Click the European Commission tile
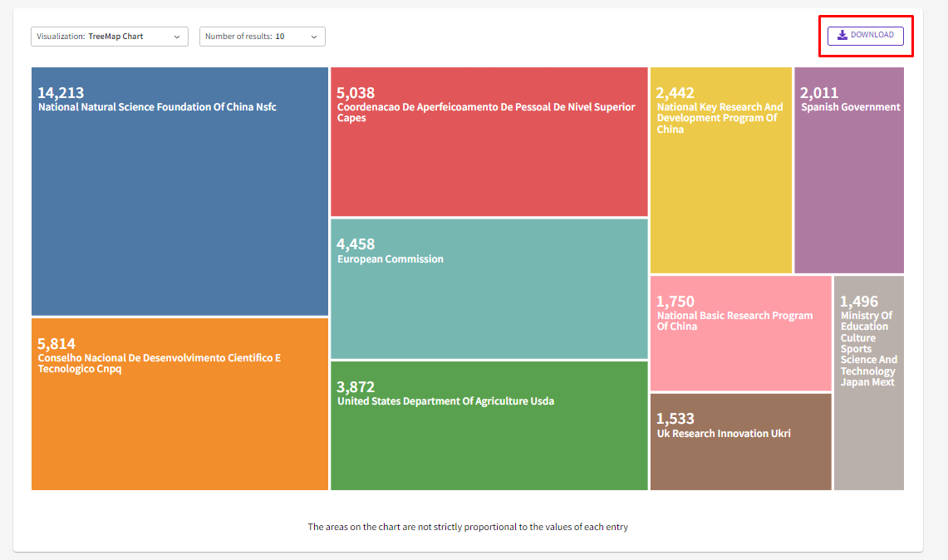 (x=489, y=289)
